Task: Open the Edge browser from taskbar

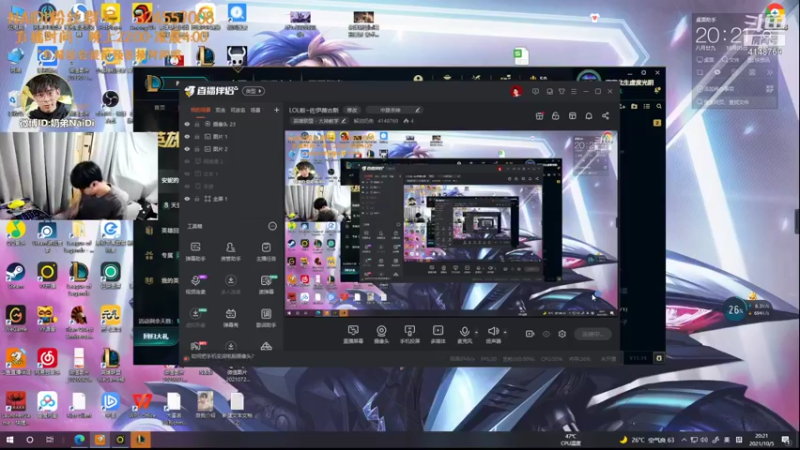Action: pyautogui.click(x=79, y=440)
